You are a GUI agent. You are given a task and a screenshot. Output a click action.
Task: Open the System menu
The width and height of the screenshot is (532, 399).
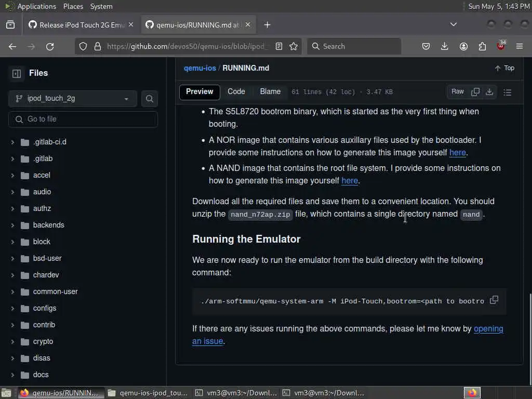click(x=101, y=6)
